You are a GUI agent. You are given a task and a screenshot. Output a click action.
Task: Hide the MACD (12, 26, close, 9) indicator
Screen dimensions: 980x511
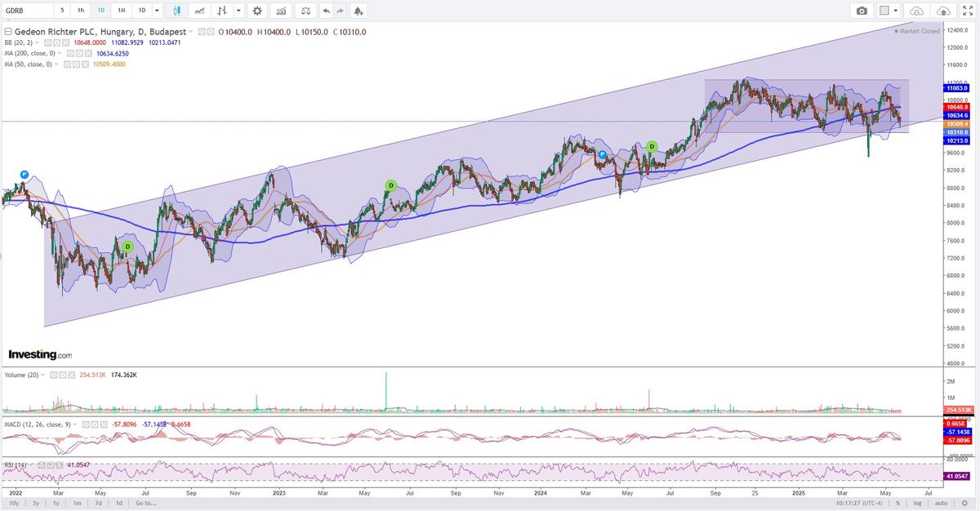pyautogui.click(x=86, y=424)
